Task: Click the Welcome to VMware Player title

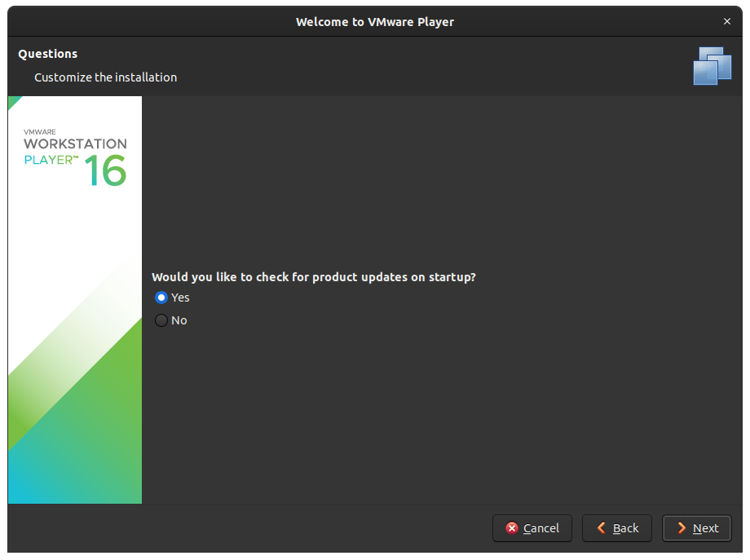Action: 375,21
